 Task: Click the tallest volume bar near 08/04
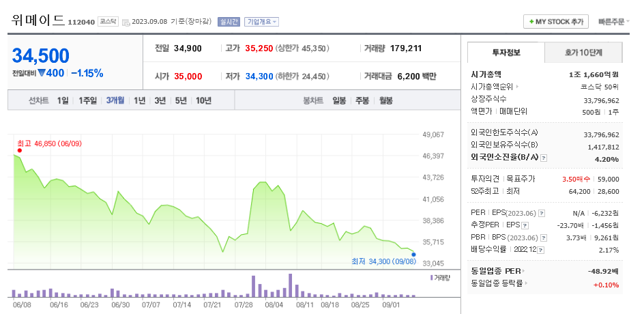[x=291, y=285]
